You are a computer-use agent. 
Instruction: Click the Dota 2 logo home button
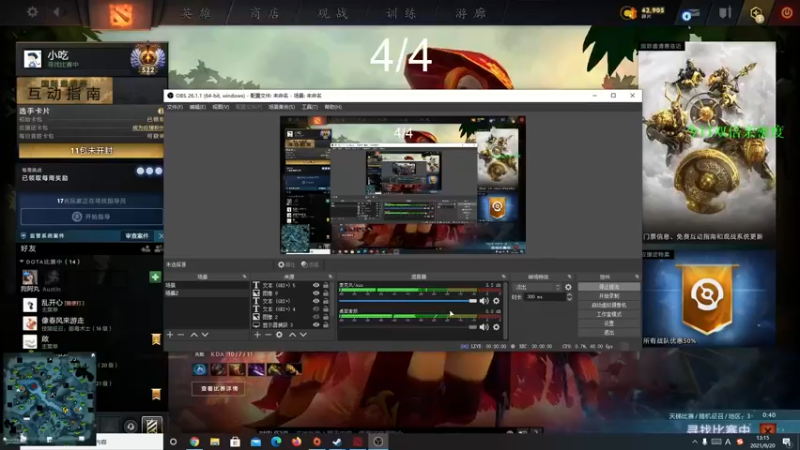[120, 15]
